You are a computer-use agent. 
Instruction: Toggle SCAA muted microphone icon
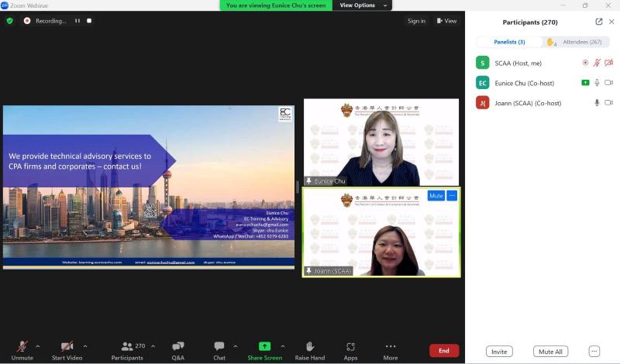tap(597, 63)
